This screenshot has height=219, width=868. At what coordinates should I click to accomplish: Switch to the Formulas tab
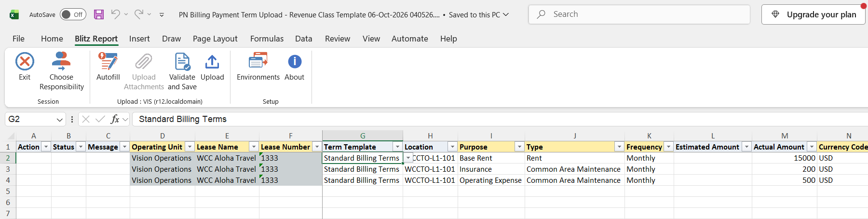(x=267, y=39)
